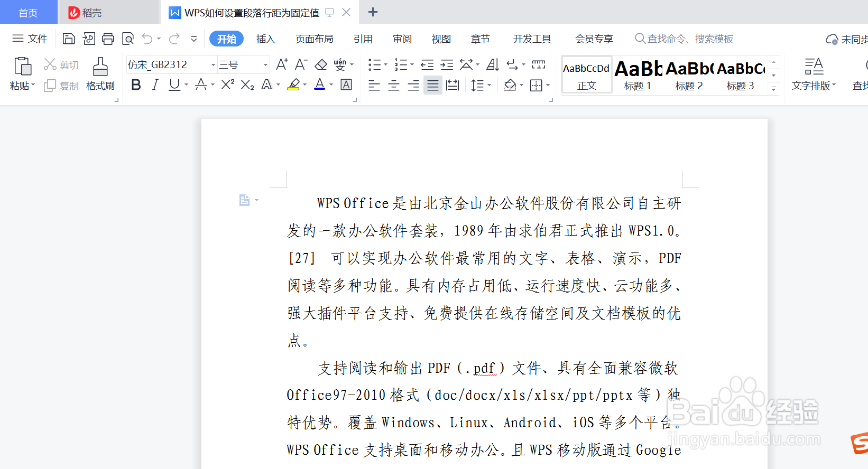Toggle Italic formatting

155,85
